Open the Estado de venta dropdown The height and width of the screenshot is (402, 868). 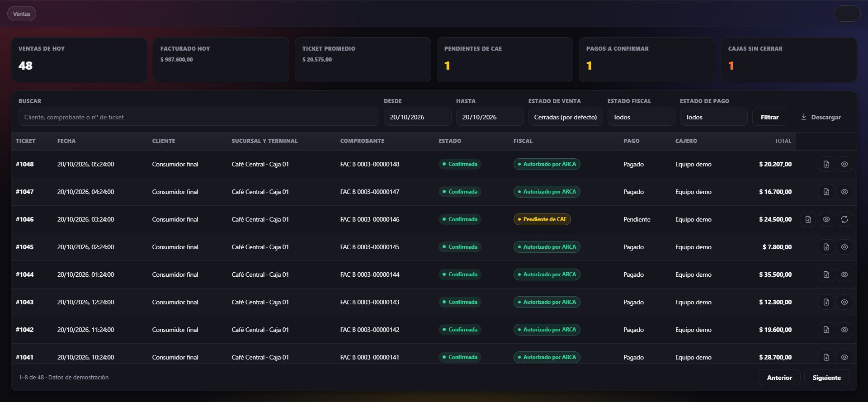pyautogui.click(x=565, y=117)
